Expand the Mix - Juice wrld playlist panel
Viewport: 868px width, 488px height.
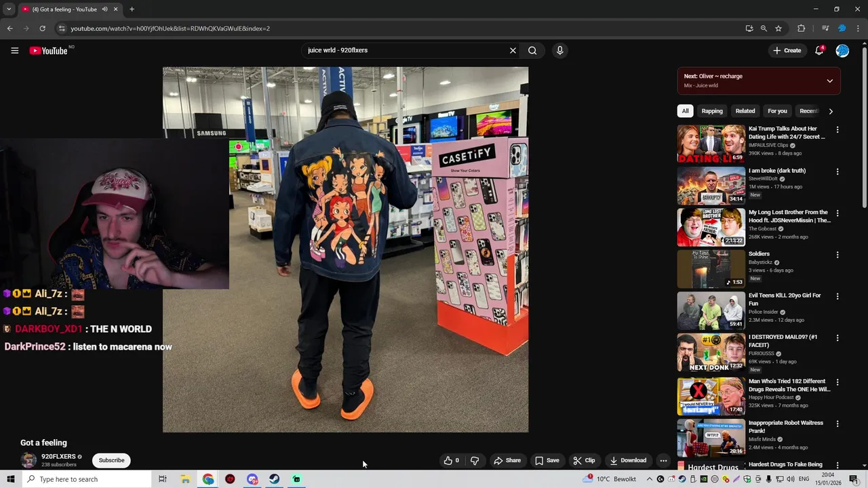(829, 81)
